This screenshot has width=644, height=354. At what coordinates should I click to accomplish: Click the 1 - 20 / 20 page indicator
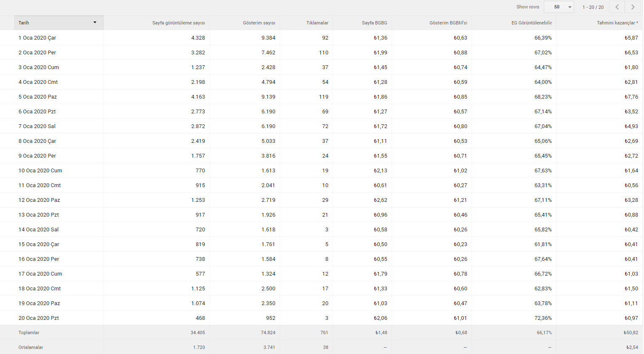click(x=593, y=7)
